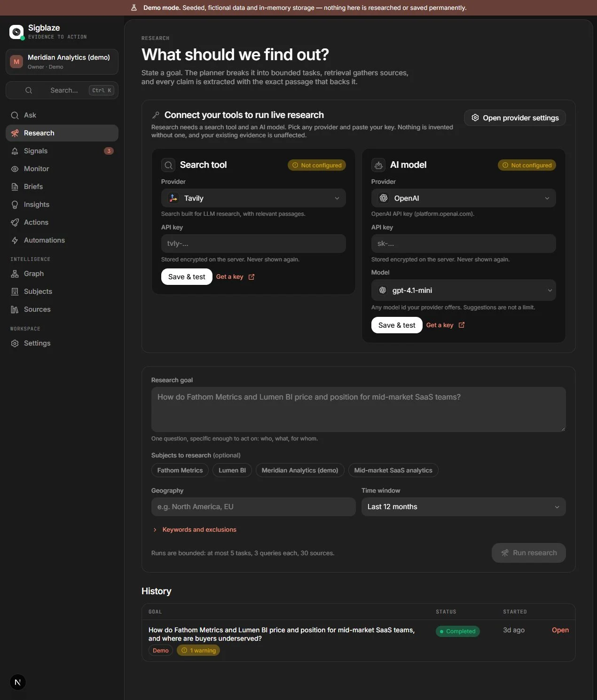Viewport: 597px width, 700px height.
Task: Click Not configured badge on AI model
Action: tap(527, 165)
